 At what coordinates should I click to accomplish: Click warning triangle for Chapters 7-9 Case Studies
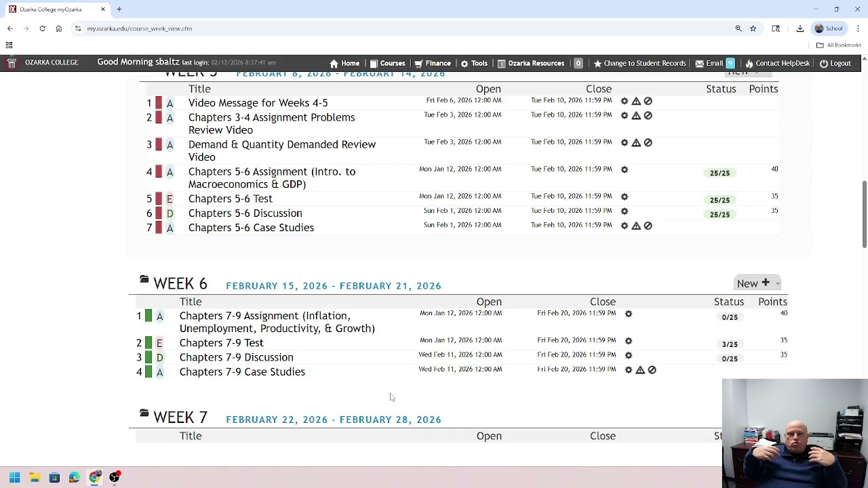[x=640, y=370]
